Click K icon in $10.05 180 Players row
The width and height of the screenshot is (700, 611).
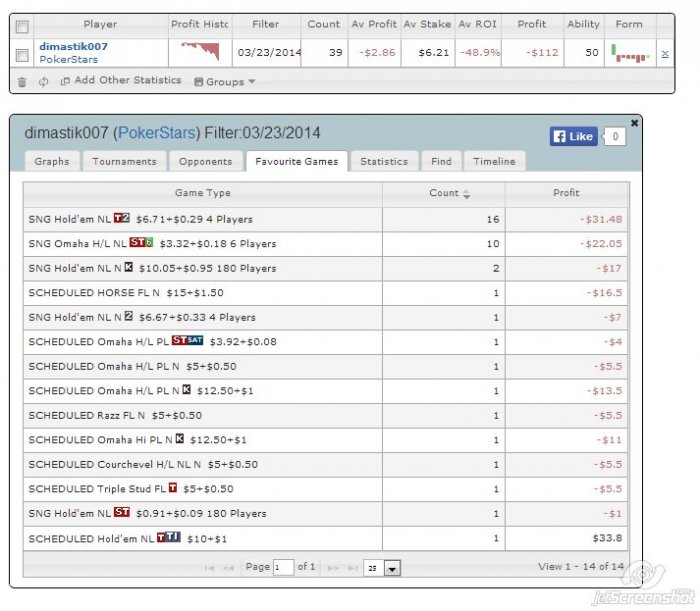(x=129, y=266)
